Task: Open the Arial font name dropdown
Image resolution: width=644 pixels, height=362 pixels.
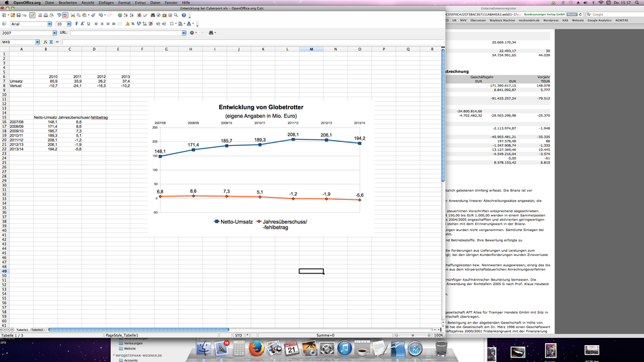Action: [x=50, y=24]
